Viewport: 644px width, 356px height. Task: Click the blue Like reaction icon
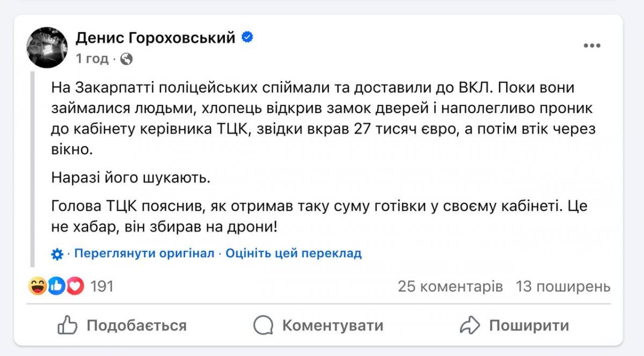click(56, 287)
